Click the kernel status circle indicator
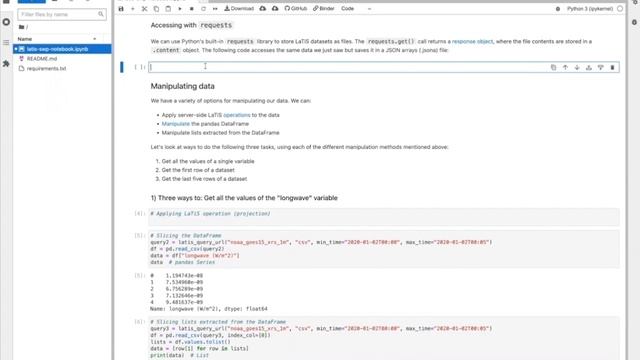The height and width of the screenshot is (360, 640). (620, 9)
